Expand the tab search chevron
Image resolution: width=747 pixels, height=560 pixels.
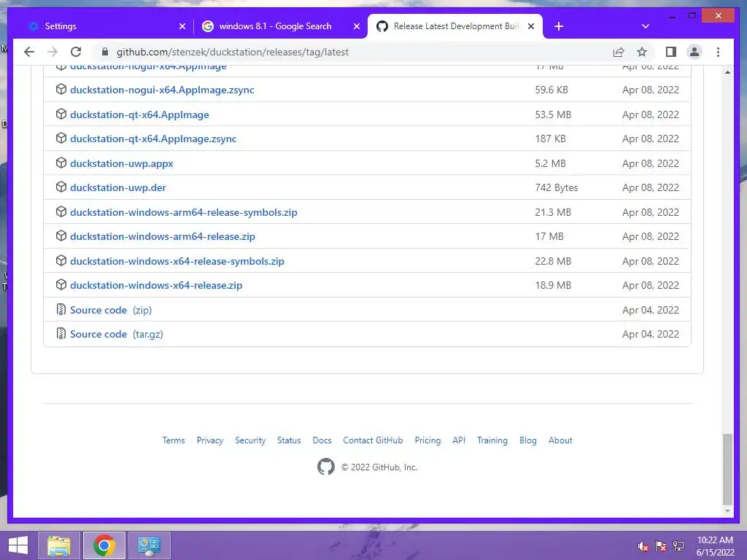[x=646, y=26]
